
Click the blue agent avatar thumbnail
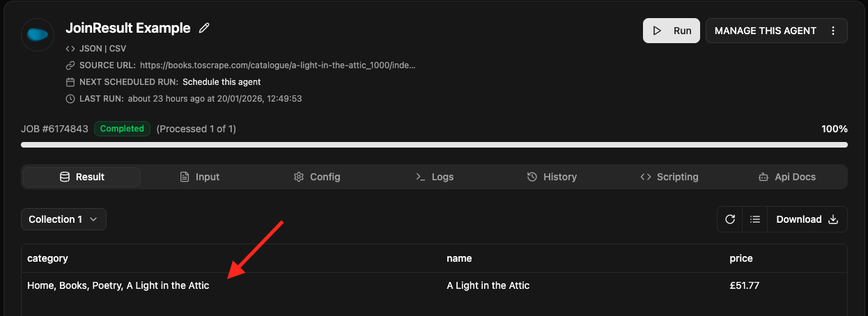pos(38,34)
